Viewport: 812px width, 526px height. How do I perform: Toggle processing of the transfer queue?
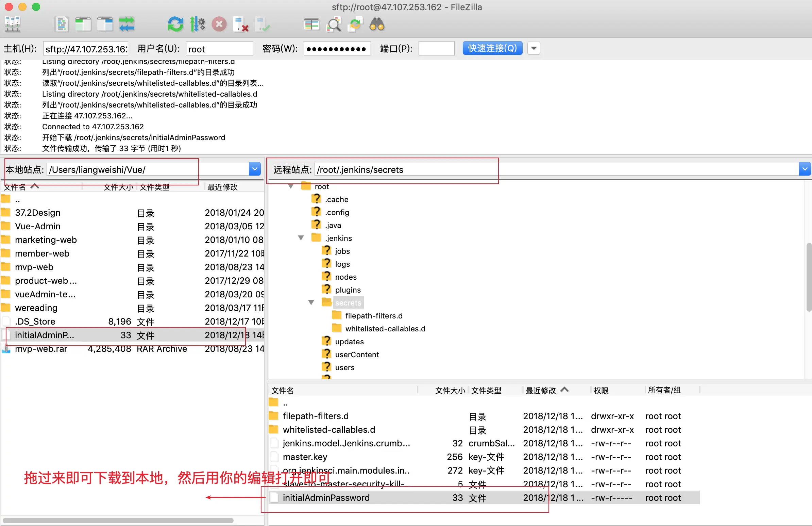198,24
